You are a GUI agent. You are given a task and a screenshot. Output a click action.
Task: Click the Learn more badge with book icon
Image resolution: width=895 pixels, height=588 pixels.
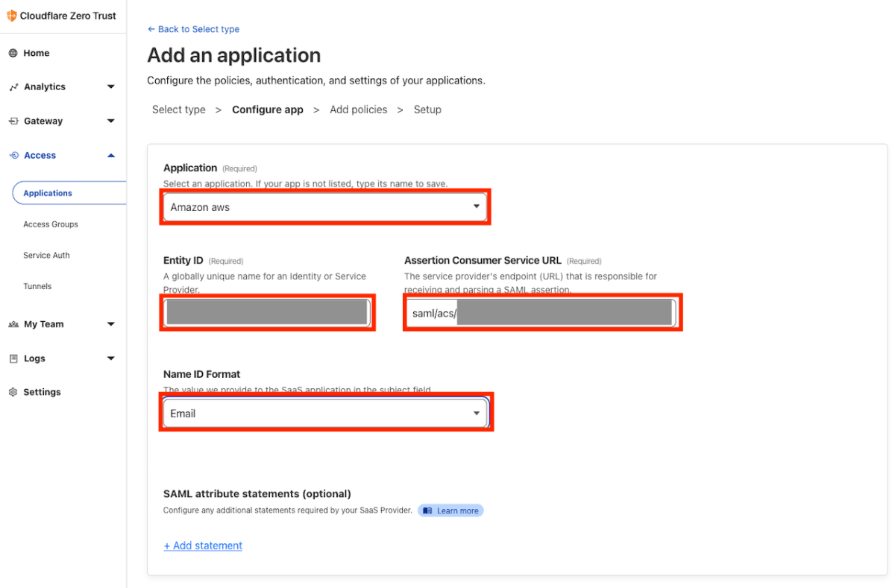(450, 510)
